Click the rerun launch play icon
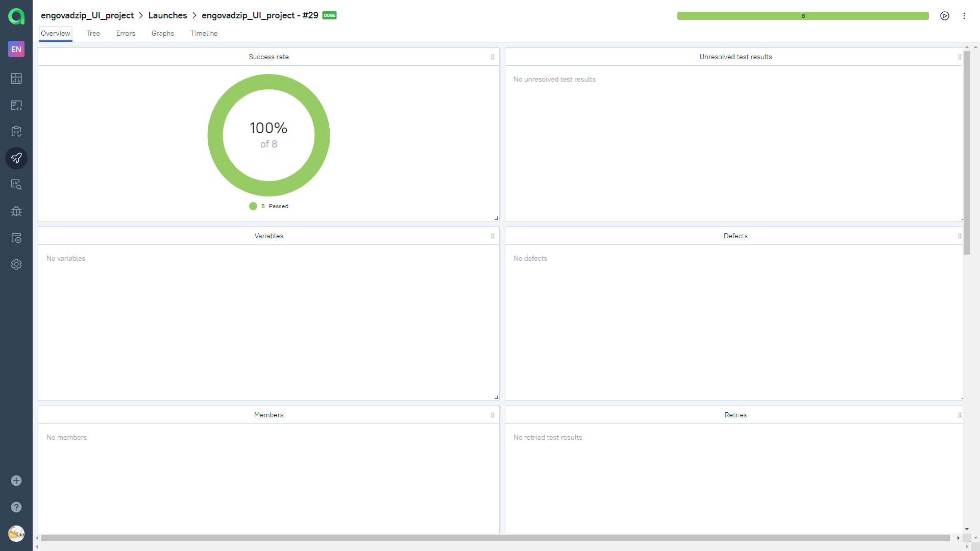Viewport: 980px width, 551px height. (945, 16)
